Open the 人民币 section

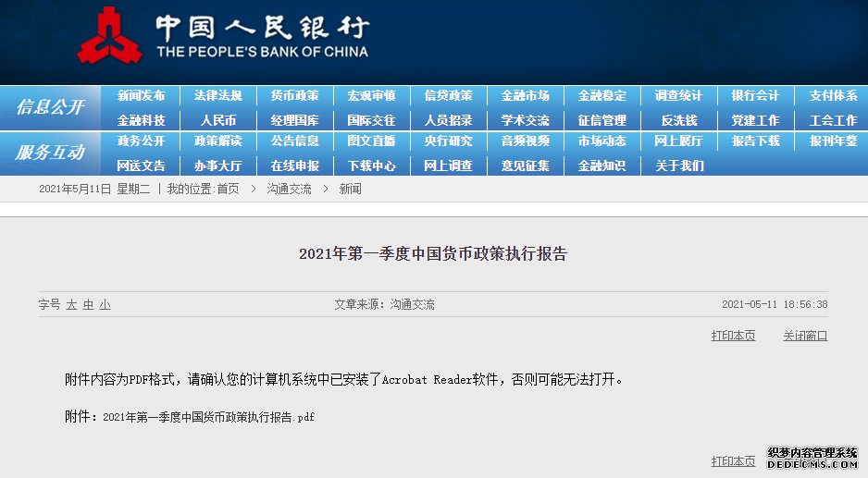(218, 120)
